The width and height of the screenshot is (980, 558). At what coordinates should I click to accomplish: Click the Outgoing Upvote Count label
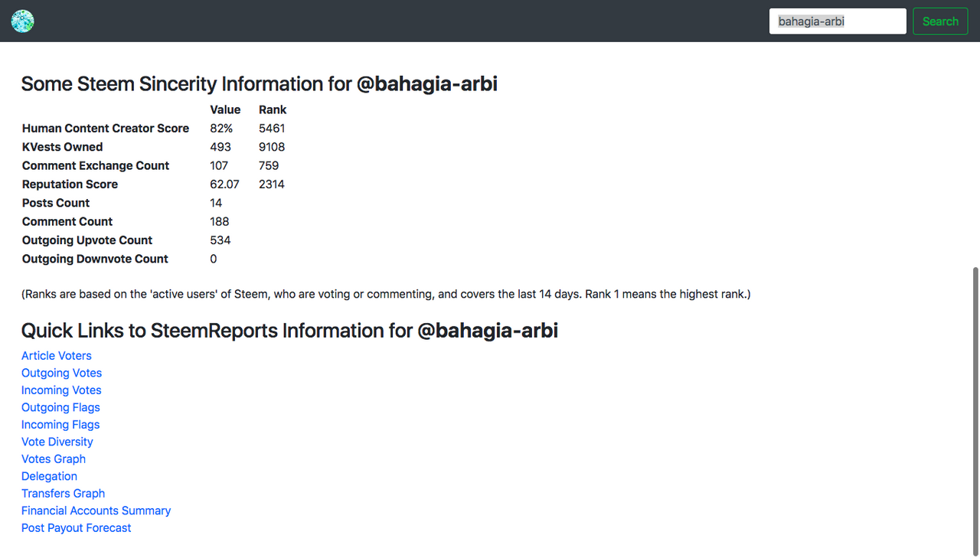click(87, 240)
